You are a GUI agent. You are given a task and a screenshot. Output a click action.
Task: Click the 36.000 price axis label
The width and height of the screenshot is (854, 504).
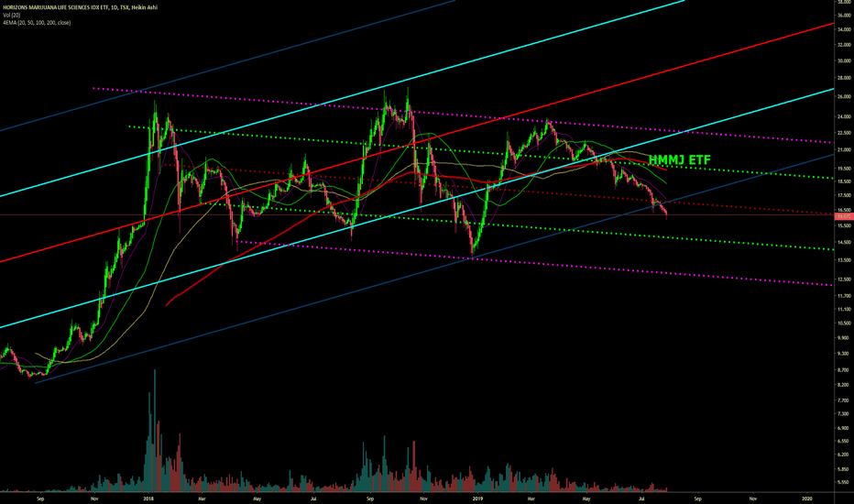[844, 16]
